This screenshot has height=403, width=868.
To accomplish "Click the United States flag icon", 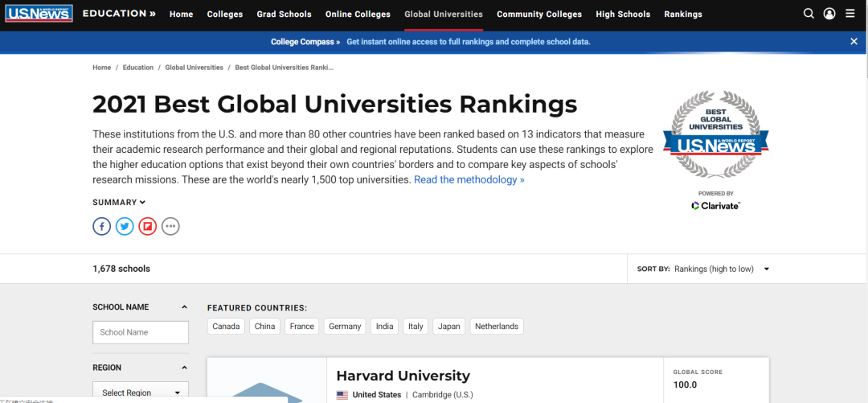I will coord(342,395).
